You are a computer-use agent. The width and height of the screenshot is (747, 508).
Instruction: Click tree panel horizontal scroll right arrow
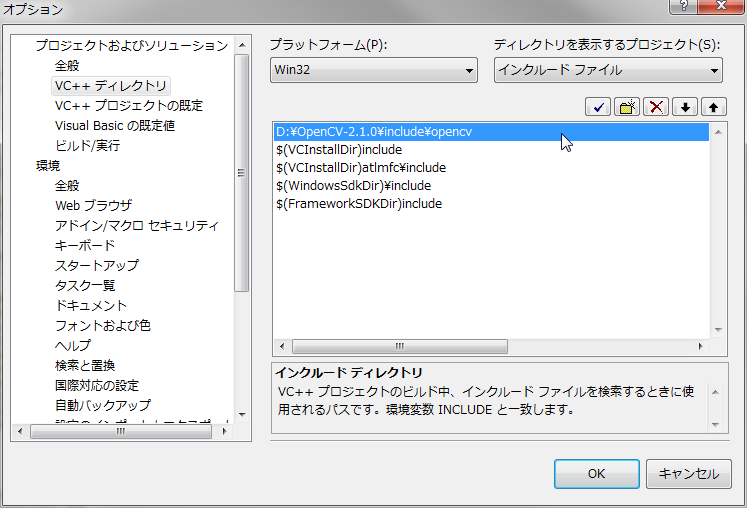[x=224, y=431]
